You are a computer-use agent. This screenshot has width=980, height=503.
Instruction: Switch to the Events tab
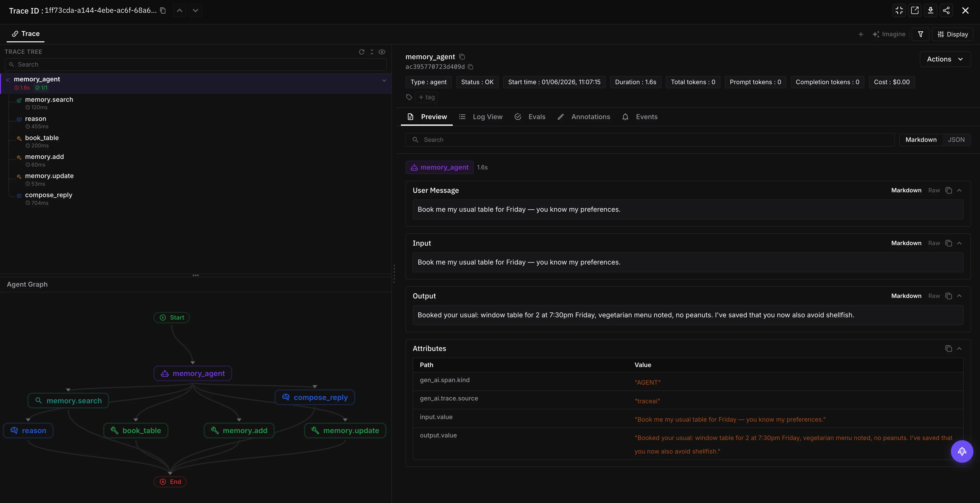[x=640, y=117]
